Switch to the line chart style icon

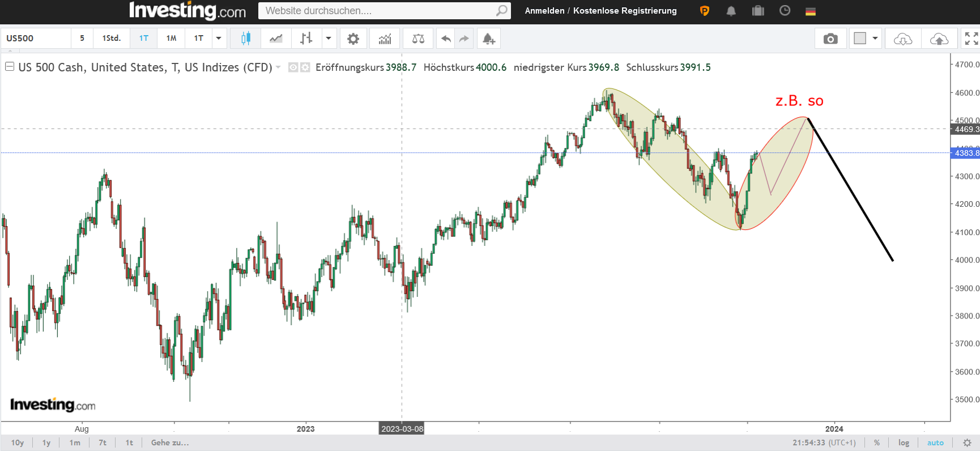(x=276, y=39)
